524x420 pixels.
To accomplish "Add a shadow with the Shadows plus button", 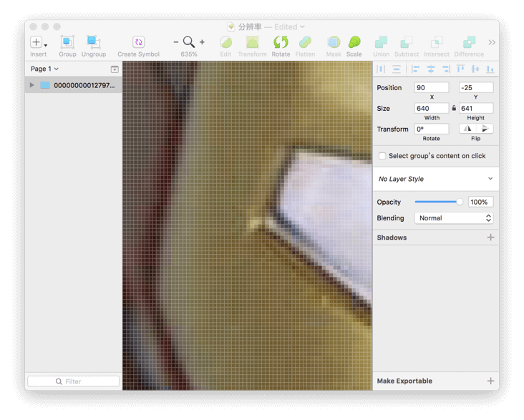I will [490, 238].
